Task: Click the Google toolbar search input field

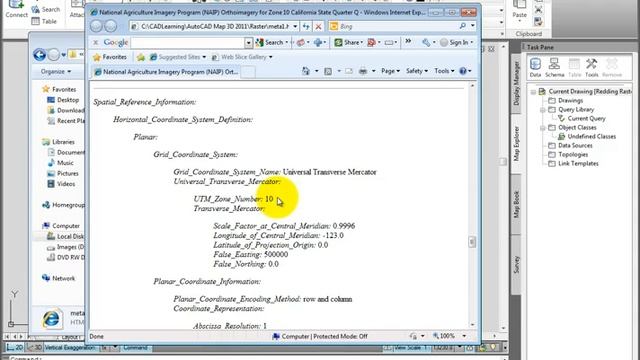Action: [x=188, y=42]
